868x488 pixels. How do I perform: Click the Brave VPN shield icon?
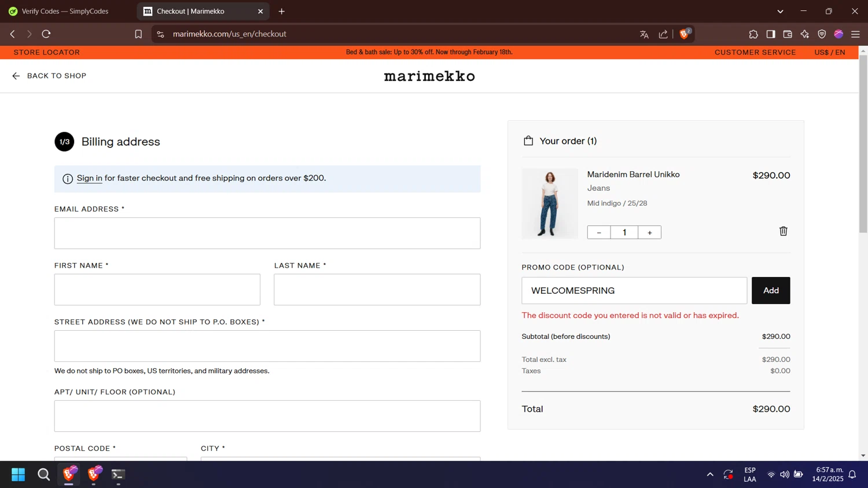(x=822, y=34)
